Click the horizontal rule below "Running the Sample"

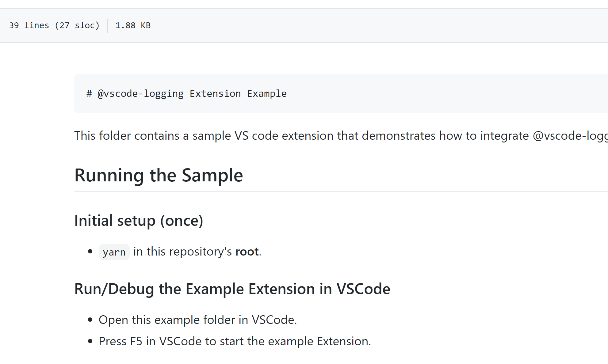(x=337, y=191)
